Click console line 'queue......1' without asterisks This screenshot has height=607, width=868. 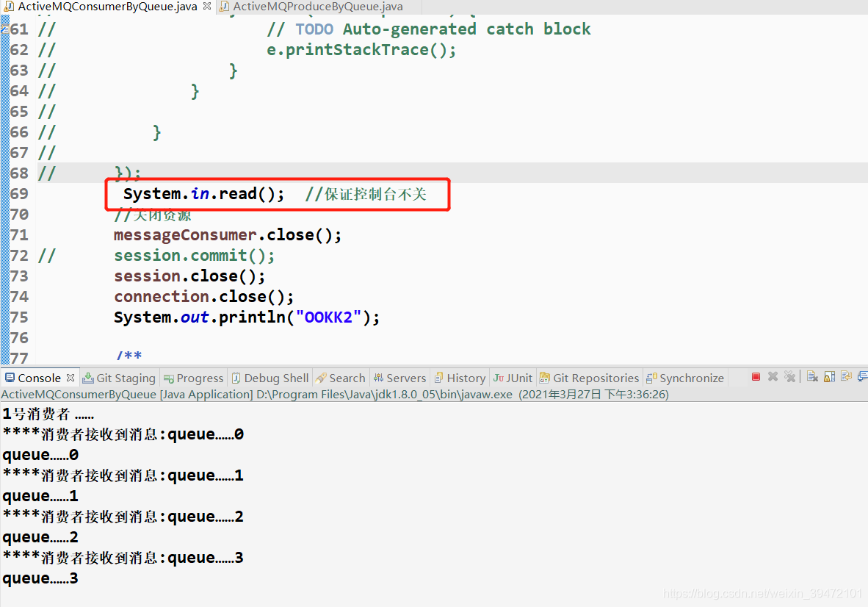click(40, 496)
